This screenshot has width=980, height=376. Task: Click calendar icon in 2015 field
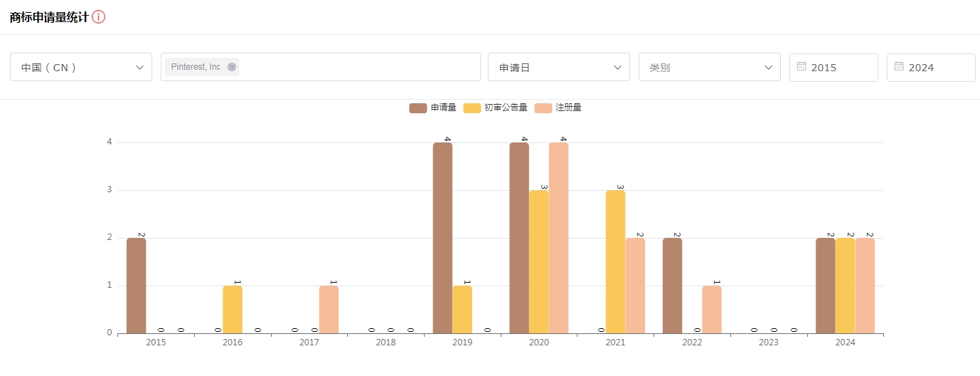pos(801,67)
